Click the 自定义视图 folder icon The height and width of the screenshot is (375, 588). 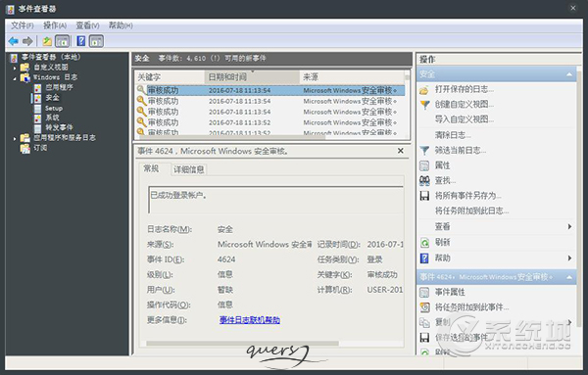point(24,68)
